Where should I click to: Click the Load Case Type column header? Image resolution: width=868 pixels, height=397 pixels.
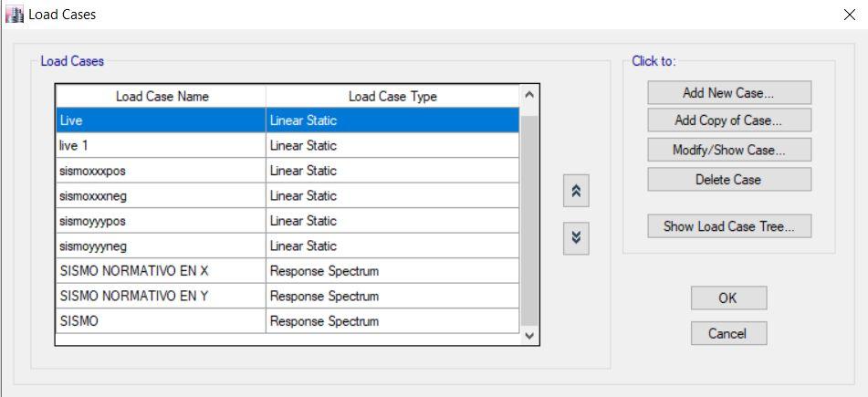(392, 97)
